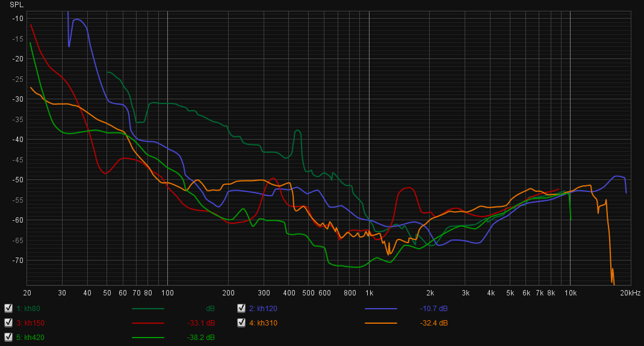Toggle the kh420 trace checkbox
The height and width of the screenshot is (346, 644).
[x=8, y=337]
